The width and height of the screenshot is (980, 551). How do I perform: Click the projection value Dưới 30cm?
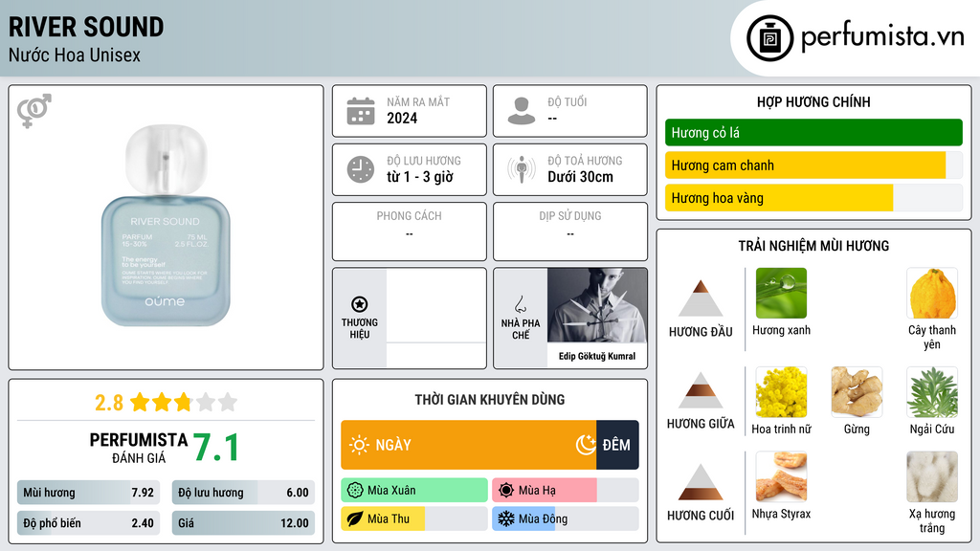tap(581, 177)
